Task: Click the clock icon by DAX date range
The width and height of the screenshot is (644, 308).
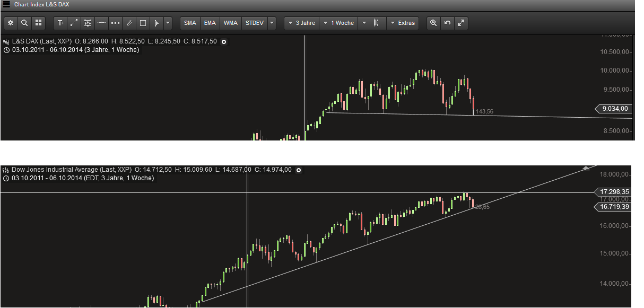Action: 6,50
